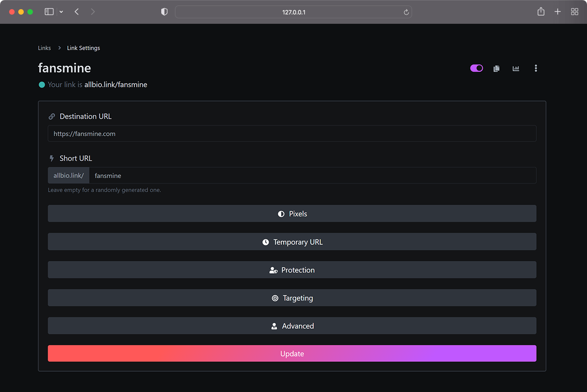The image size is (587, 392).
Task: Click the privacy shield icon
Action: (164, 12)
